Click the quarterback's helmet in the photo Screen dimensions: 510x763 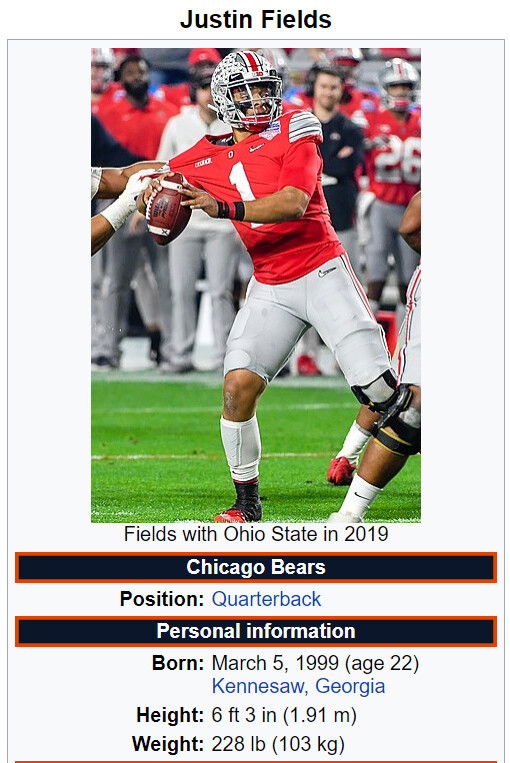click(x=247, y=90)
